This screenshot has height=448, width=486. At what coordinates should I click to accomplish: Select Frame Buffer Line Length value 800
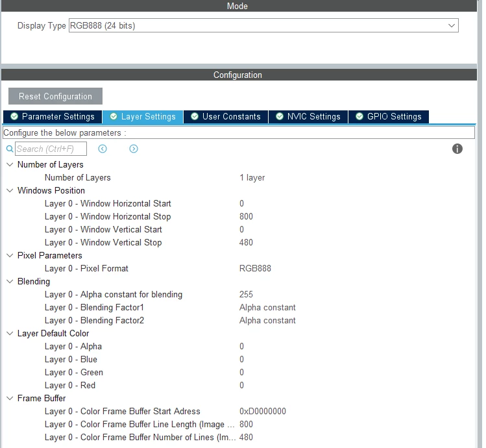pos(246,425)
